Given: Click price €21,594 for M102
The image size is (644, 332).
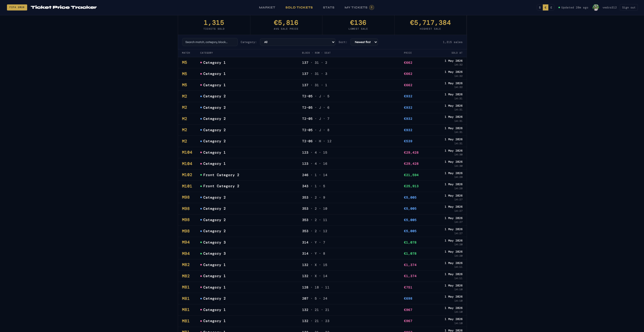Looking at the screenshot, I should point(411,175).
